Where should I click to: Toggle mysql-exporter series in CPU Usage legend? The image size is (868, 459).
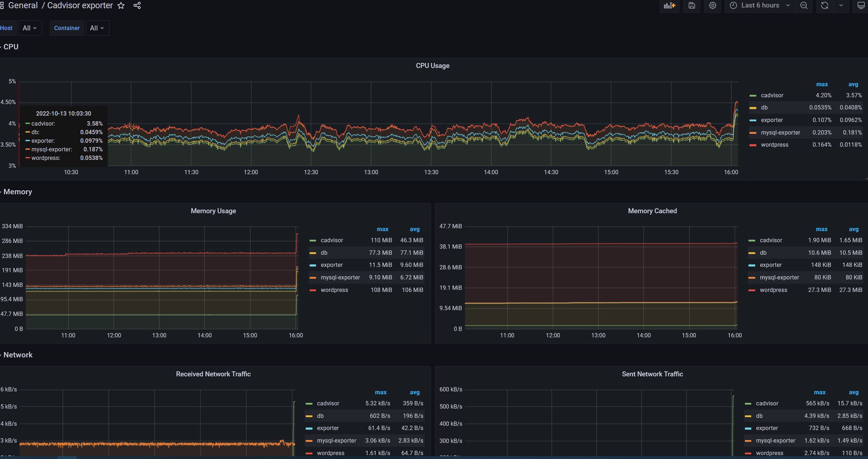pyautogui.click(x=780, y=133)
